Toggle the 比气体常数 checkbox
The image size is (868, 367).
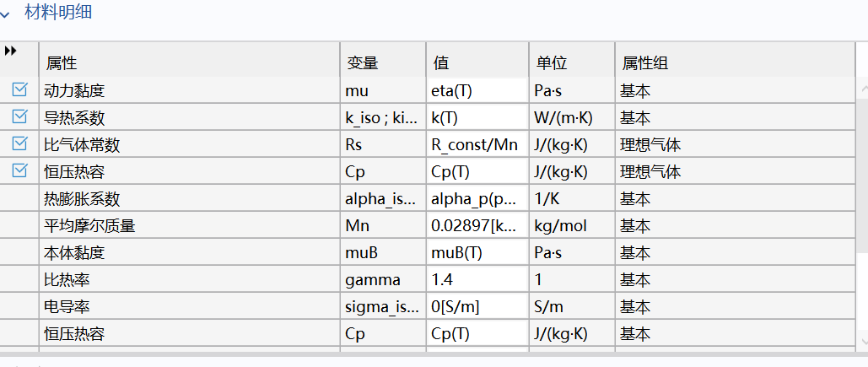point(19,144)
